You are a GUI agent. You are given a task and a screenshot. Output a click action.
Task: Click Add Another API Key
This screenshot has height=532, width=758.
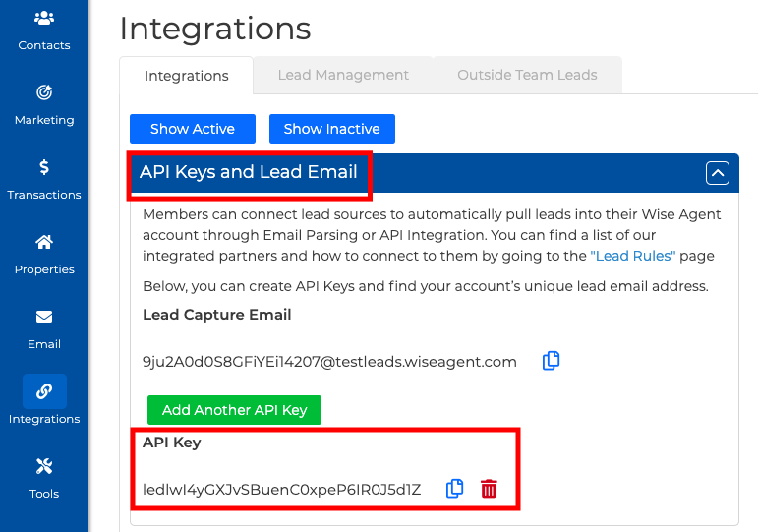click(234, 410)
